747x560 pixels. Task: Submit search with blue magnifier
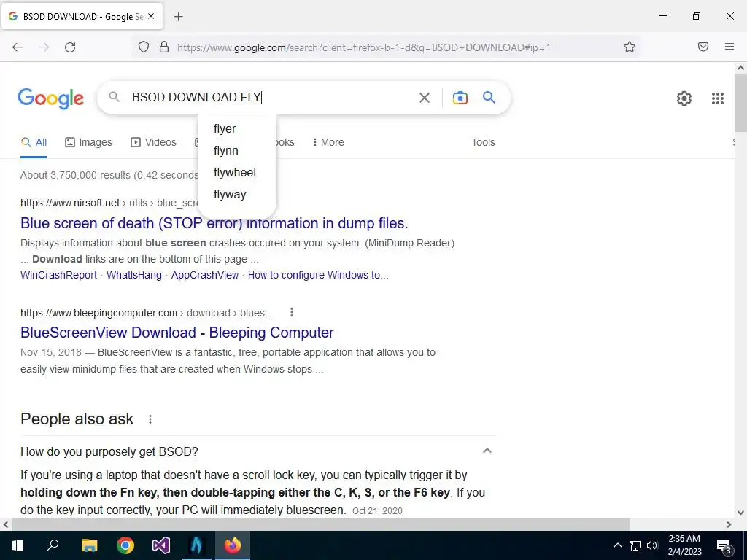click(489, 98)
